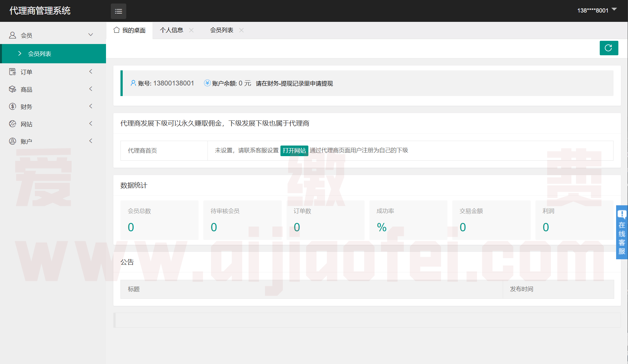Screen dimensions: 628x364
Task: Switch to the 我的桌面 tab
Action: click(130, 30)
